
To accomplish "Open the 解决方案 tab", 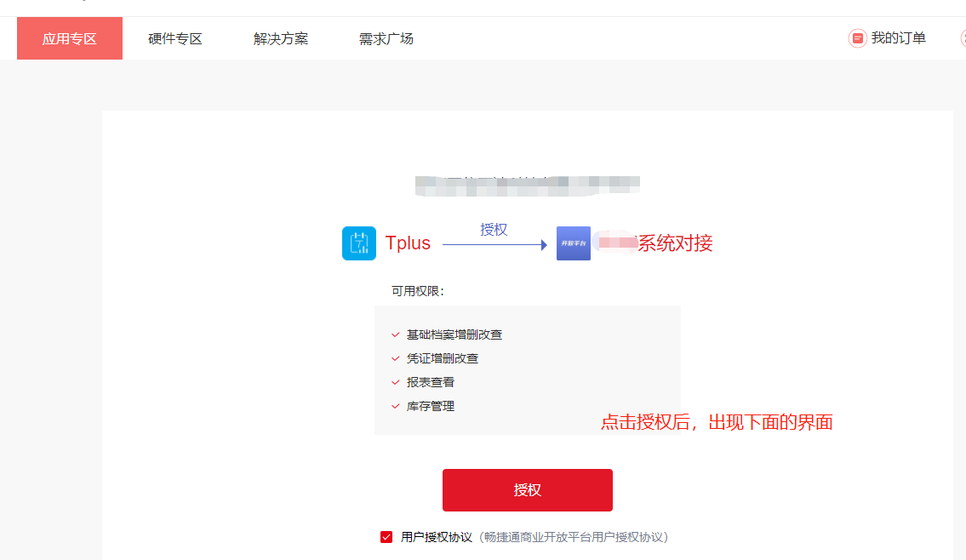I will pyautogui.click(x=280, y=39).
